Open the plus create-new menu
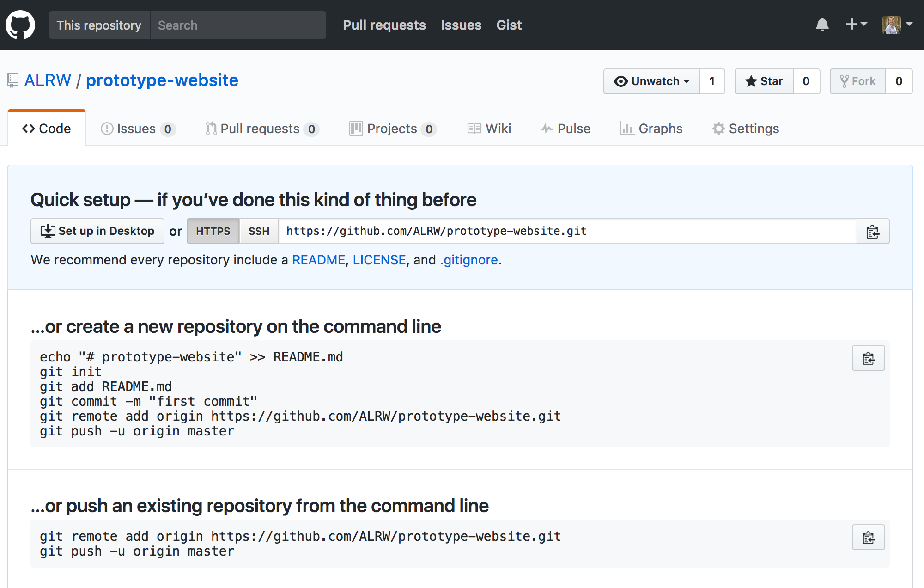 click(856, 24)
